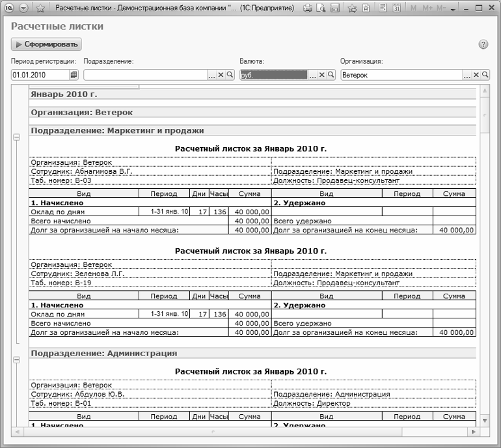501x448 pixels.
Task: Select the cell Должность: Директор
Action: [373, 403]
